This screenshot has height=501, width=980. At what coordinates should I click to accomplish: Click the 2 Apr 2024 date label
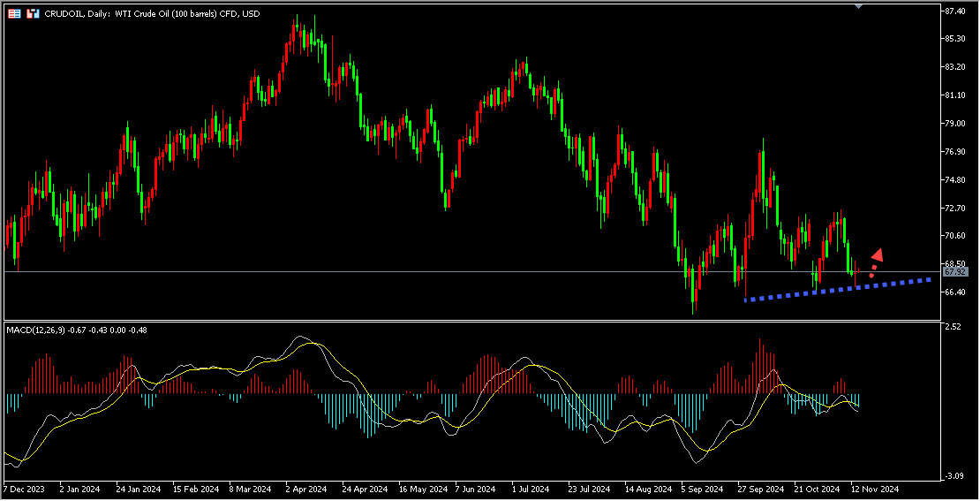306,489
